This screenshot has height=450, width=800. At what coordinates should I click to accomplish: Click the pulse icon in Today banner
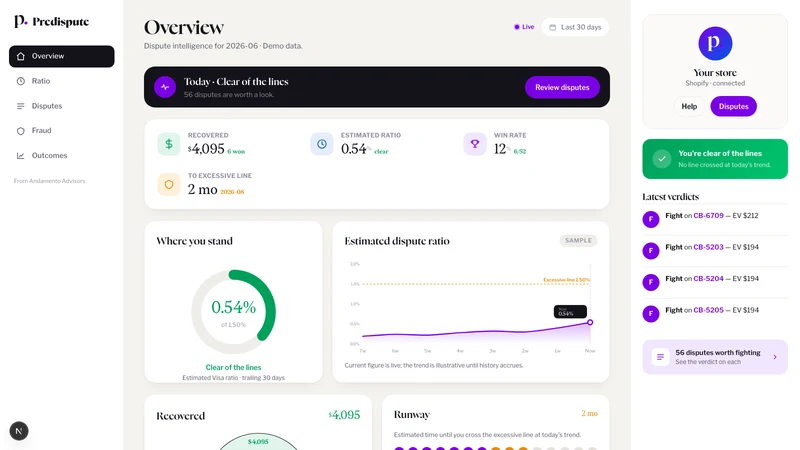(x=165, y=87)
